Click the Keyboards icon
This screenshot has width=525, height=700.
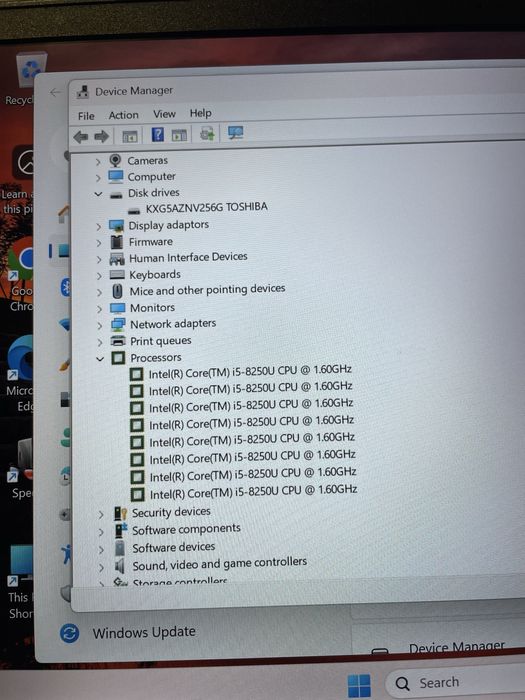click(117, 275)
